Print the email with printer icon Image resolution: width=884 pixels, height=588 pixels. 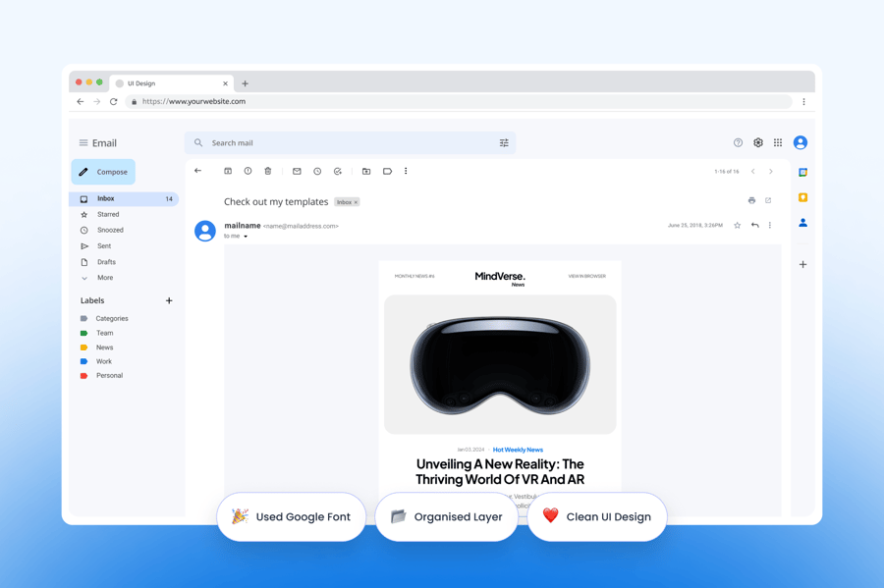(751, 201)
